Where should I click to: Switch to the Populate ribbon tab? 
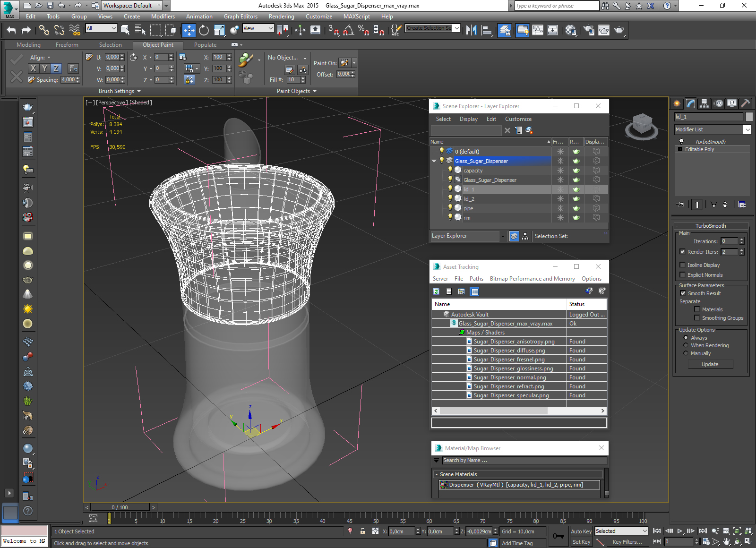pos(205,45)
